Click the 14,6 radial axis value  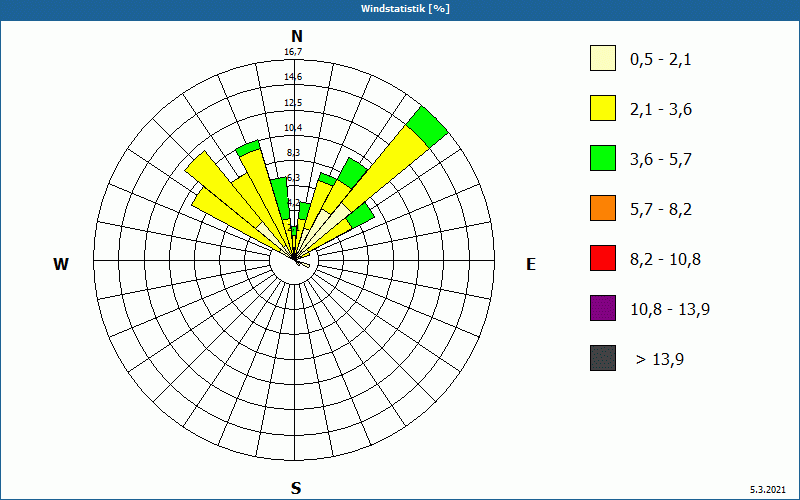click(x=293, y=77)
